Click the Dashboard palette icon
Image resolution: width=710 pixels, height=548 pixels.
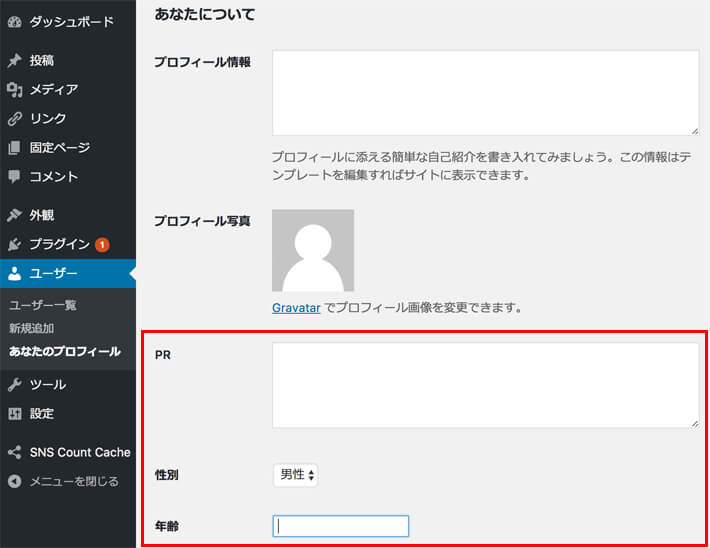coord(15,21)
